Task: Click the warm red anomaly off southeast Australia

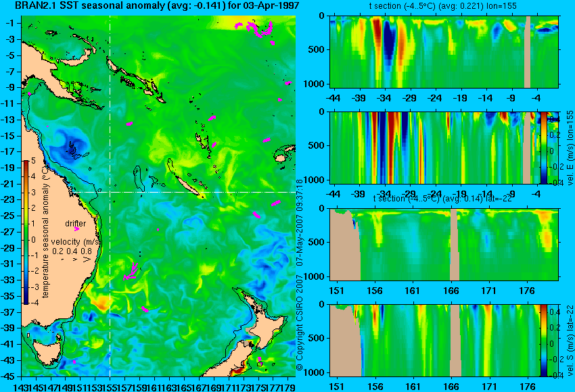Action: [100, 303]
